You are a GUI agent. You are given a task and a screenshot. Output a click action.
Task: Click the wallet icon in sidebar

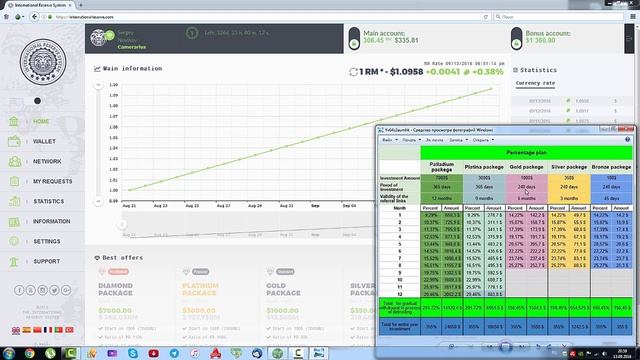click(x=14, y=141)
